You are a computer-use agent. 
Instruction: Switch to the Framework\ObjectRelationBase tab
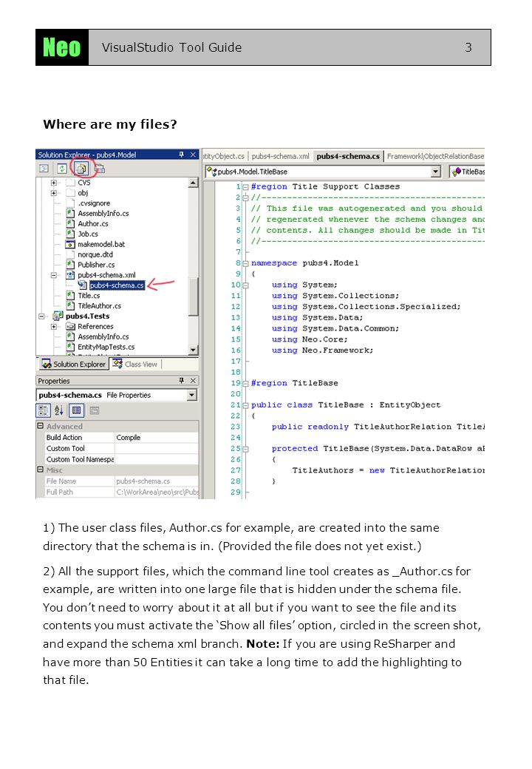435,156
